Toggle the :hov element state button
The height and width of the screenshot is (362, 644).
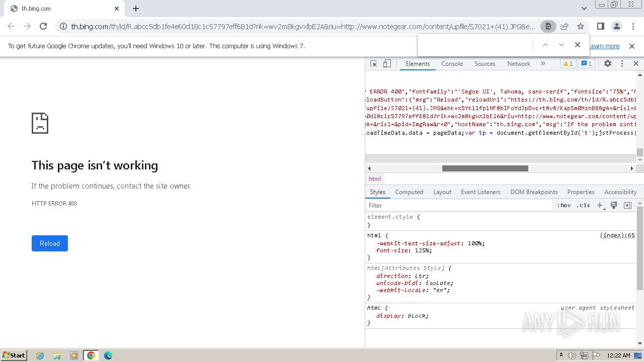(x=564, y=205)
